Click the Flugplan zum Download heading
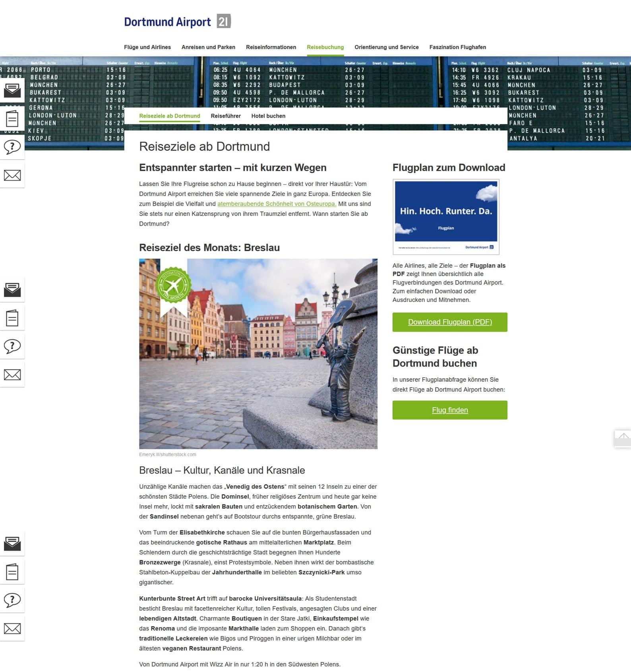Viewport: 631px width, 672px height. pos(449,168)
